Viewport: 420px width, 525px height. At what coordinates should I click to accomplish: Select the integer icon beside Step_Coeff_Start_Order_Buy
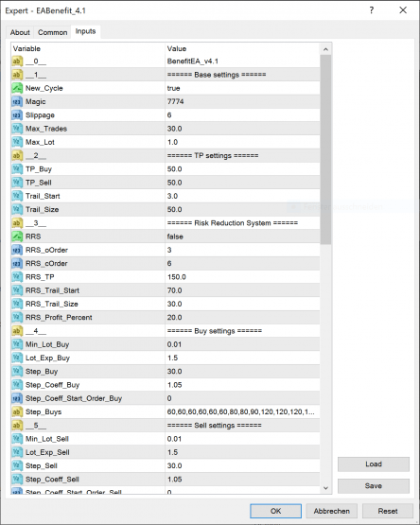click(17, 398)
